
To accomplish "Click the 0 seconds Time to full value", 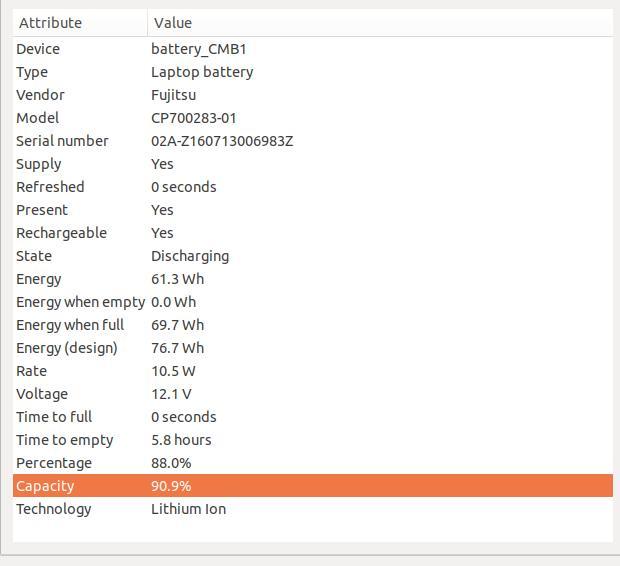I will click(184, 417).
